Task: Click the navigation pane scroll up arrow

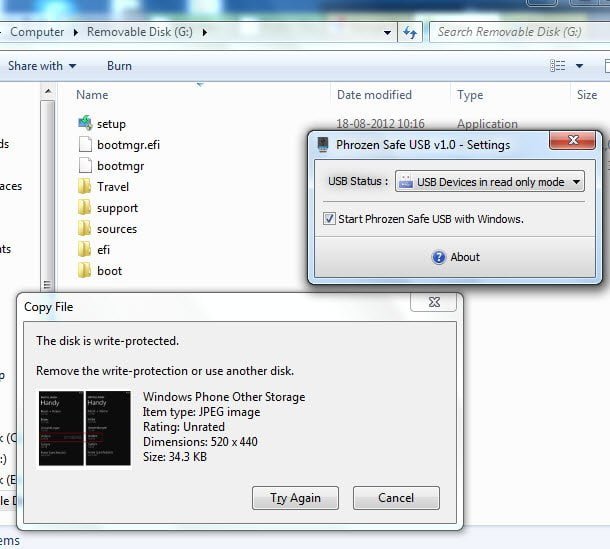Action: click(x=48, y=91)
